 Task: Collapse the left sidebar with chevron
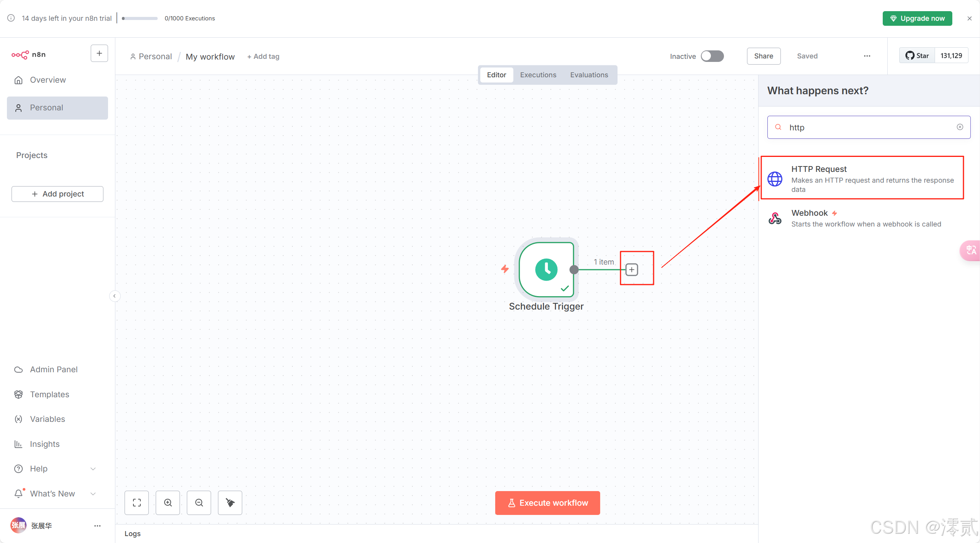coord(114,296)
